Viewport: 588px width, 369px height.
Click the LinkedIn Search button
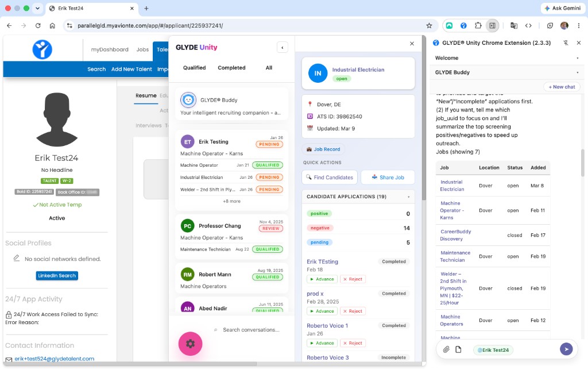coord(57,275)
